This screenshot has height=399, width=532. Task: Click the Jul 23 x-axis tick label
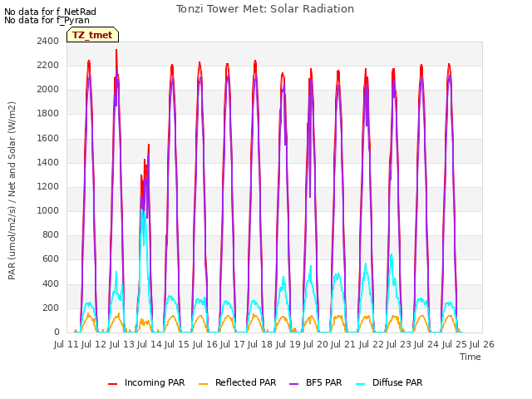(399, 344)
